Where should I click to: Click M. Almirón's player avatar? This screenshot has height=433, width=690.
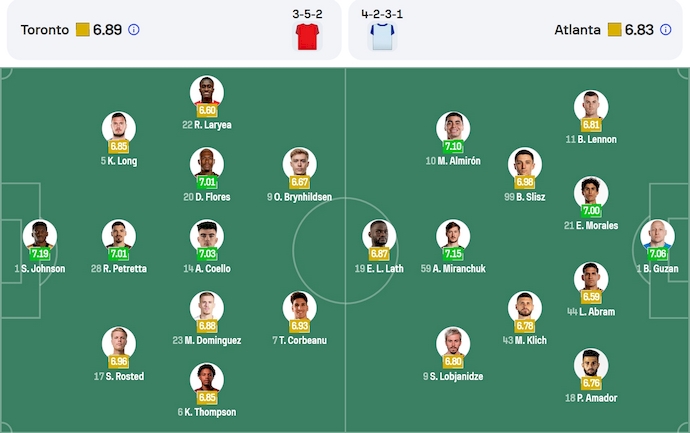pyautogui.click(x=452, y=128)
